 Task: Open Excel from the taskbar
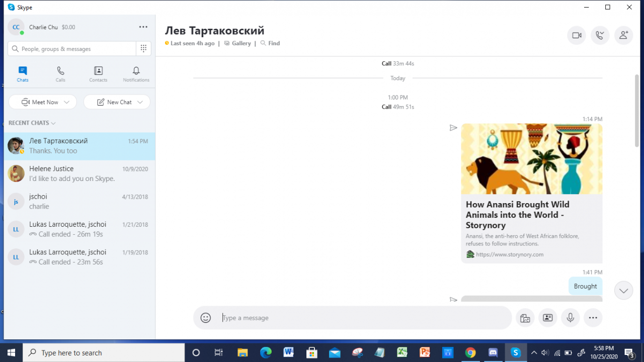pos(402,352)
